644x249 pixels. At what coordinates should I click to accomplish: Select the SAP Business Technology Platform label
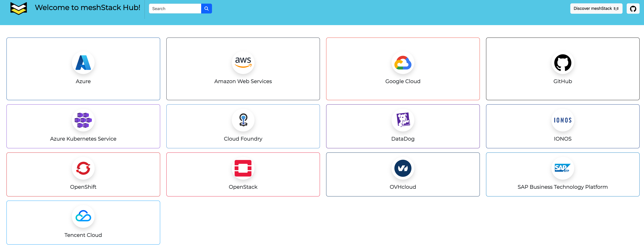point(563,187)
